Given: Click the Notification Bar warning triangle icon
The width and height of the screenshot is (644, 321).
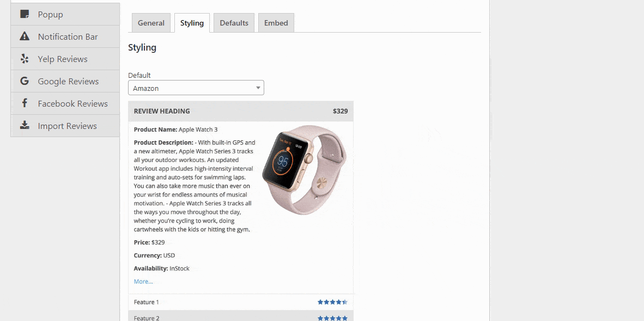Looking at the screenshot, I should click(x=25, y=36).
